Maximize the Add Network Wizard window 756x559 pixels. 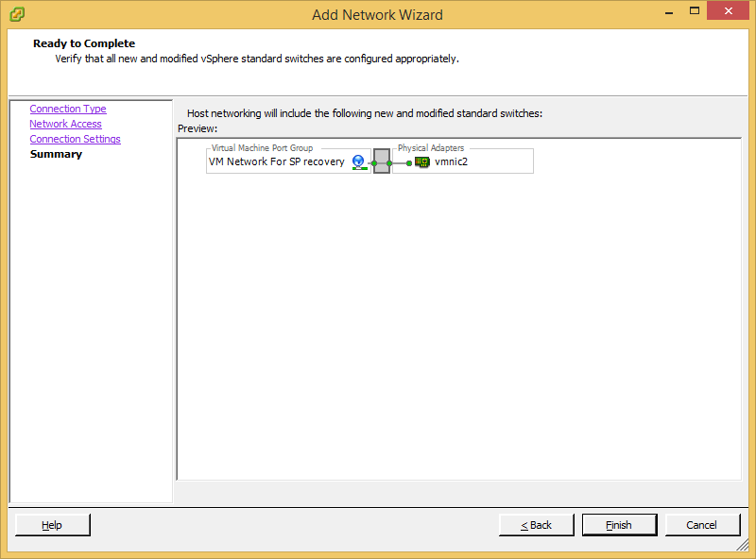[695, 10]
